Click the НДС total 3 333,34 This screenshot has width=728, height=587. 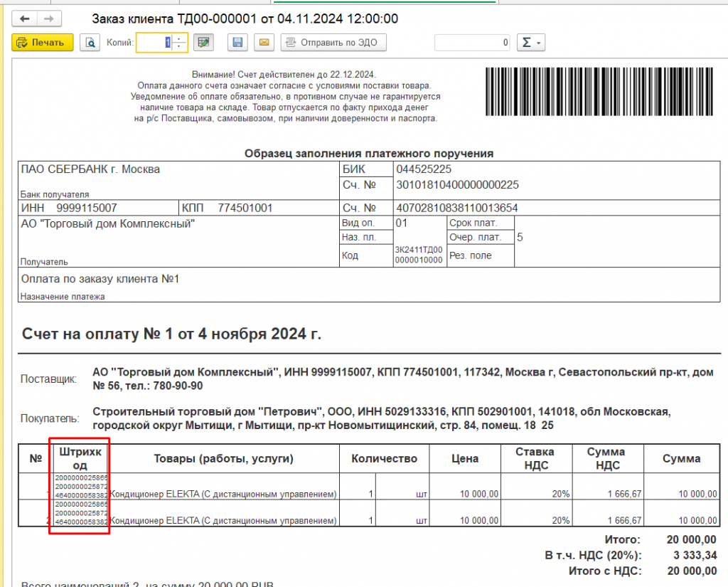(695, 556)
